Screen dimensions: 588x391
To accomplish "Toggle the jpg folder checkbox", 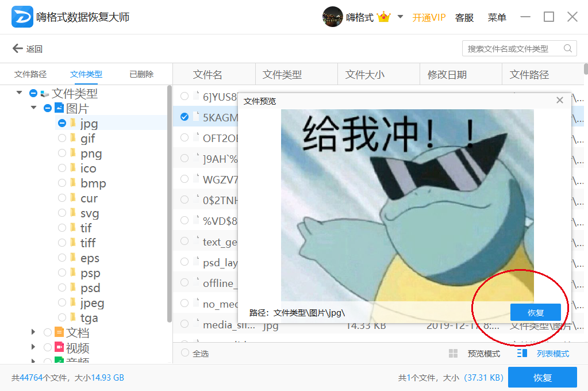I will [62, 123].
